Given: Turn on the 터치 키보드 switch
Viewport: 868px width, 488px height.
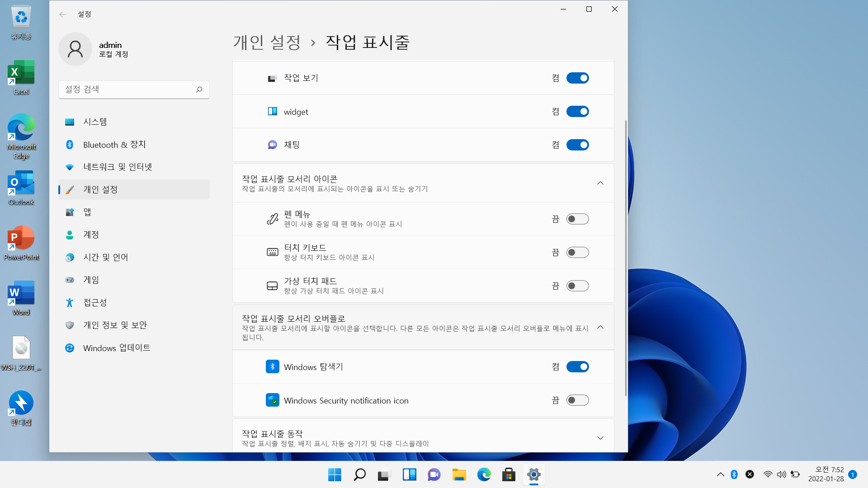Looking at the screenshot, I should [x=577, y=253].
